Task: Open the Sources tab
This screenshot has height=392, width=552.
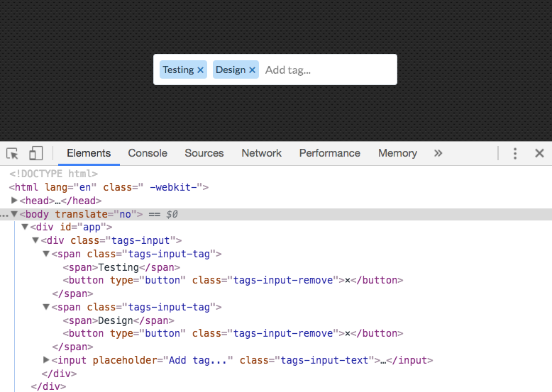Action: 204,153
